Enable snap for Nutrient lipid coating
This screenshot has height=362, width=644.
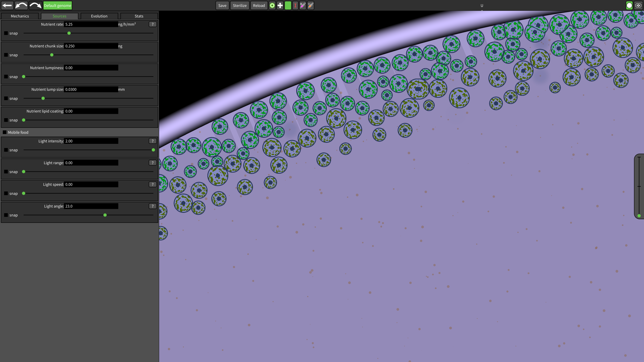[6, 120]
